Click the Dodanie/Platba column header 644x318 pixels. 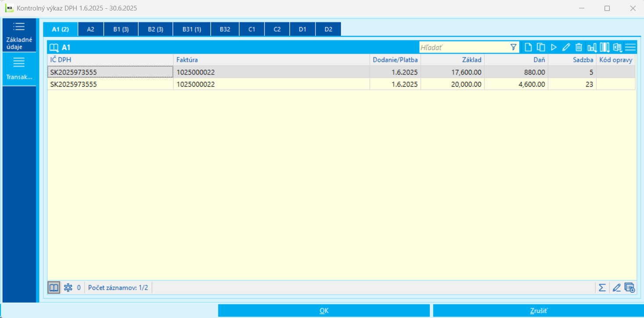click(395, 60)
